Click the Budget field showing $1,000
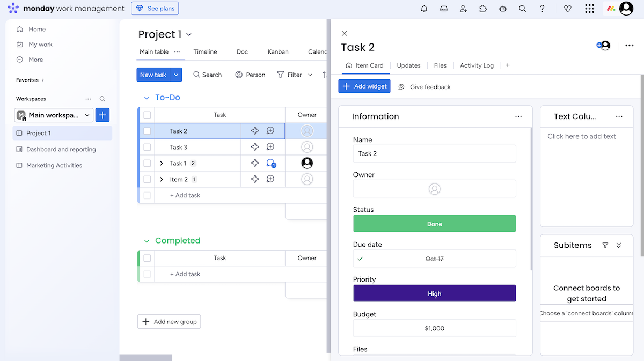Image resolution: width=644 pixels, height=361 pixels. (434, 328)
